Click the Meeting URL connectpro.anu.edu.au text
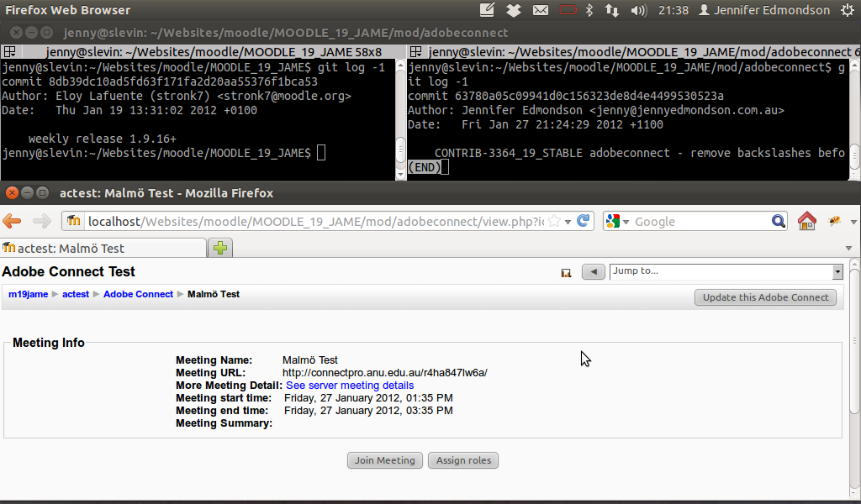Screen dimensions: 861x504 385,372
